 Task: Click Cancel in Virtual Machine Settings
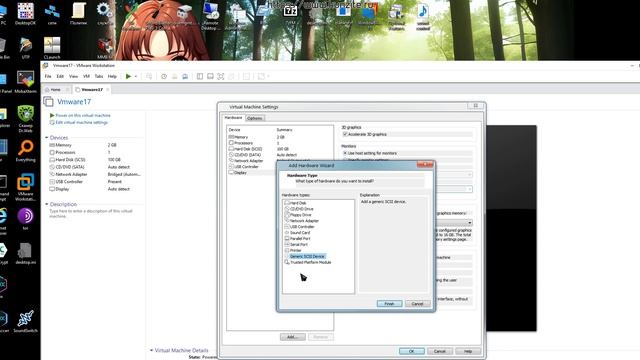440,351
